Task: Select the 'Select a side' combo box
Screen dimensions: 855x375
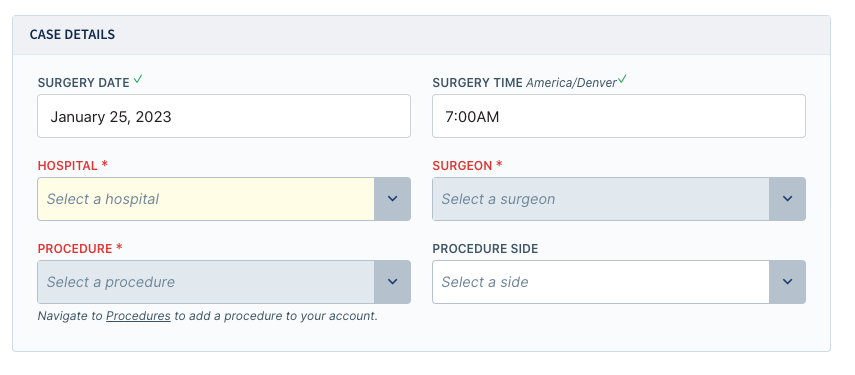Action: click(x=618, y=282)
